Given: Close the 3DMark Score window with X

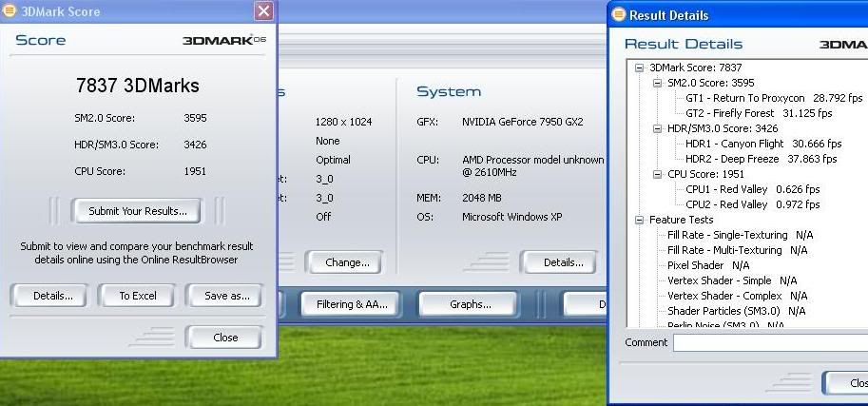Looking at the screenshot, I should coord(264,10).
